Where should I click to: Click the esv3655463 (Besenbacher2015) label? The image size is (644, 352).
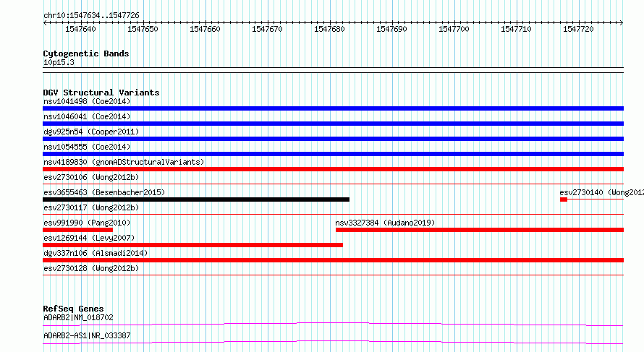pyautogui.click(x=104, y=192)
